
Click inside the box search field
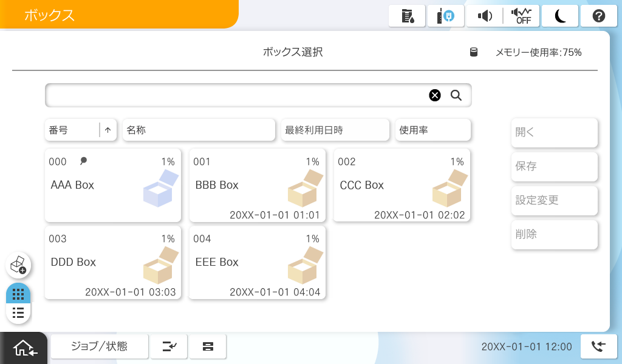click(234, 95)
